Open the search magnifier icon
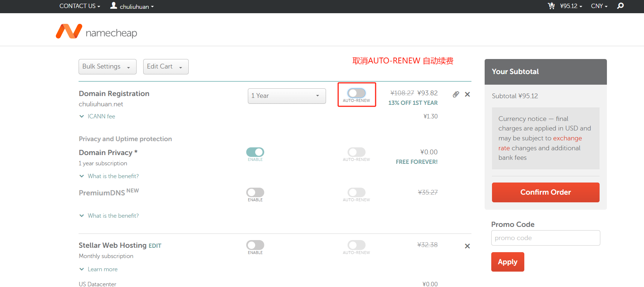Image resolution: width=644 pixels, height=287 pixels. tap(621, 6)
